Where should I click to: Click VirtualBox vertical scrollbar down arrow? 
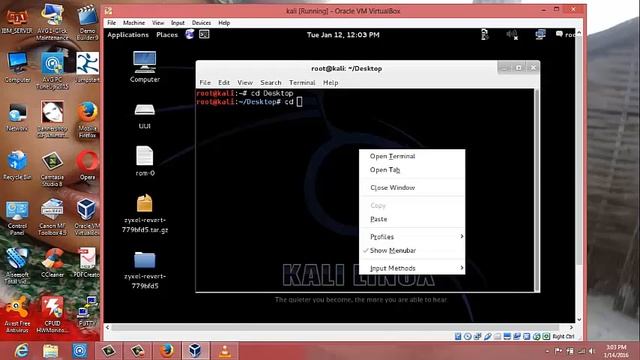pyautogui.click(x=579, y=320)
